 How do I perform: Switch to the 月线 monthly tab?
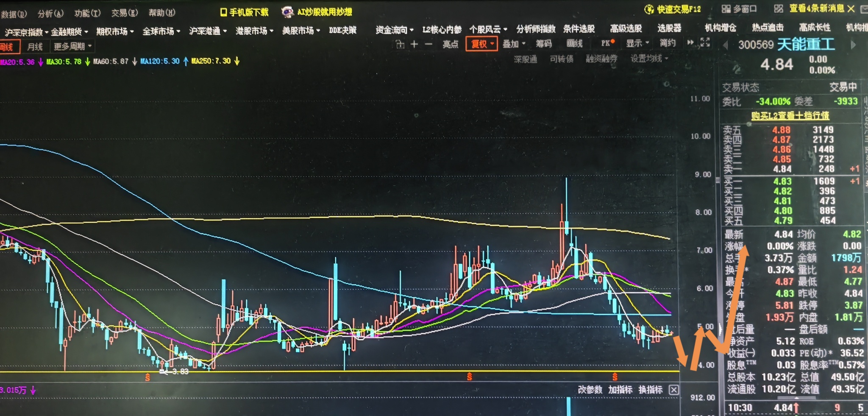click(35, 46)
